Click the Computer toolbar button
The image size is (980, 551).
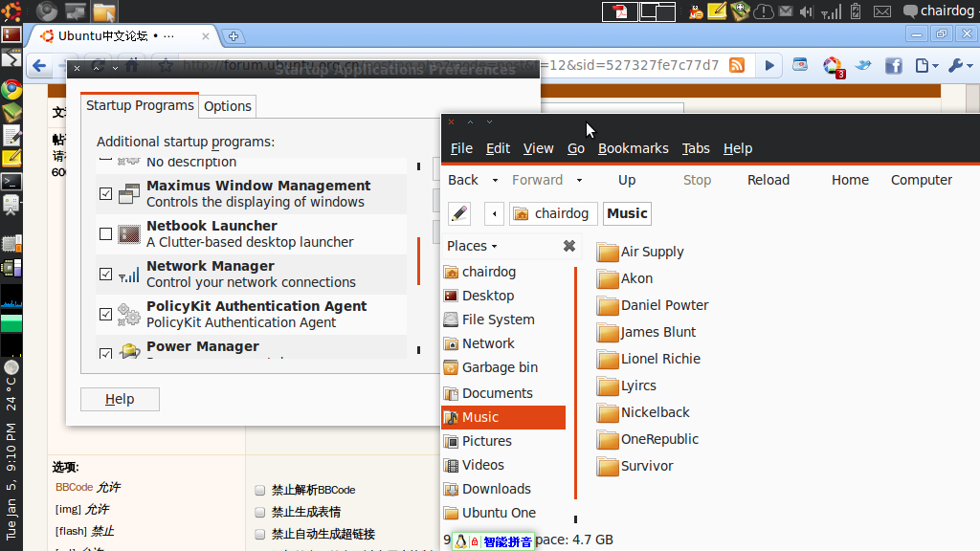click(921, 180)
